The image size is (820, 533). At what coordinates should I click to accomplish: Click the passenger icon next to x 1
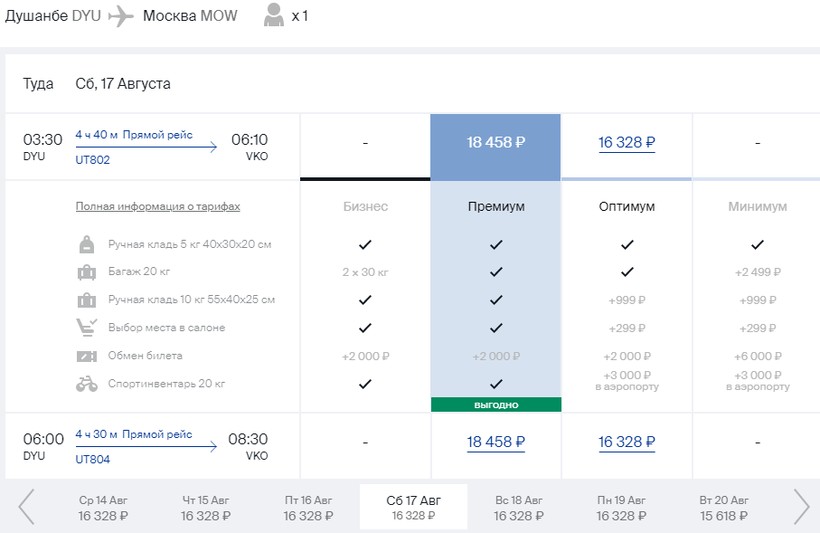(x=272, y=16)
